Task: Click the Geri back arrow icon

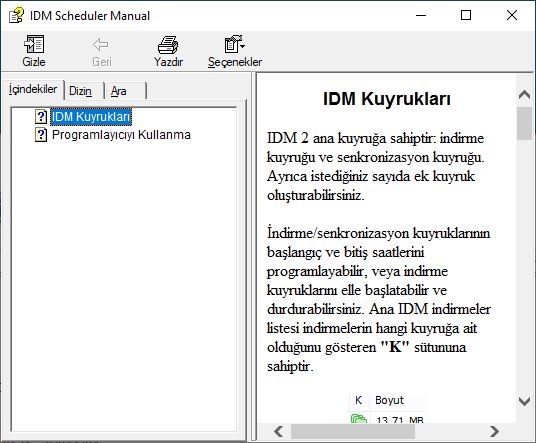Action: click(100, 44)
